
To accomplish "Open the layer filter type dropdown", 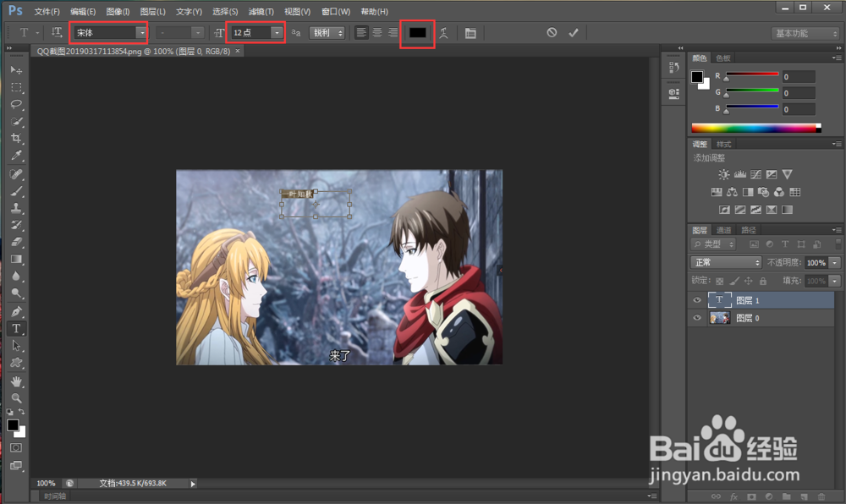I will [713, 244].
